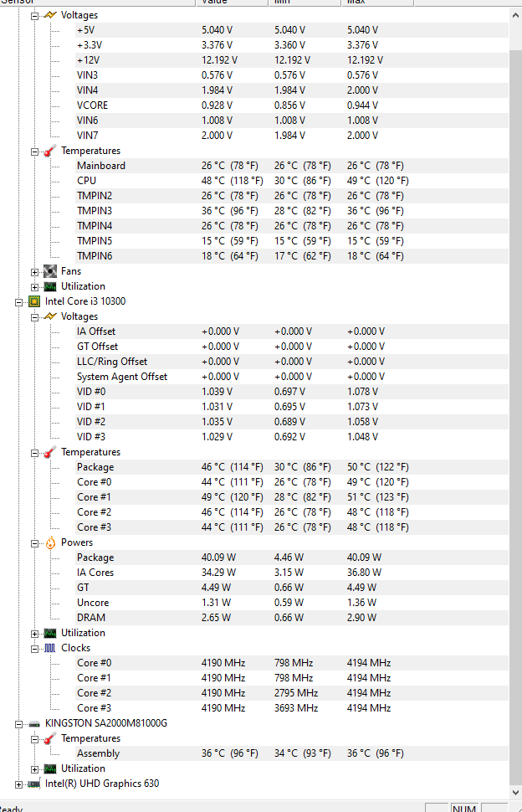Collapse the Clocks node
This screenshot has width=522, height=812.
pyautogui.click(x=35, y=649)
